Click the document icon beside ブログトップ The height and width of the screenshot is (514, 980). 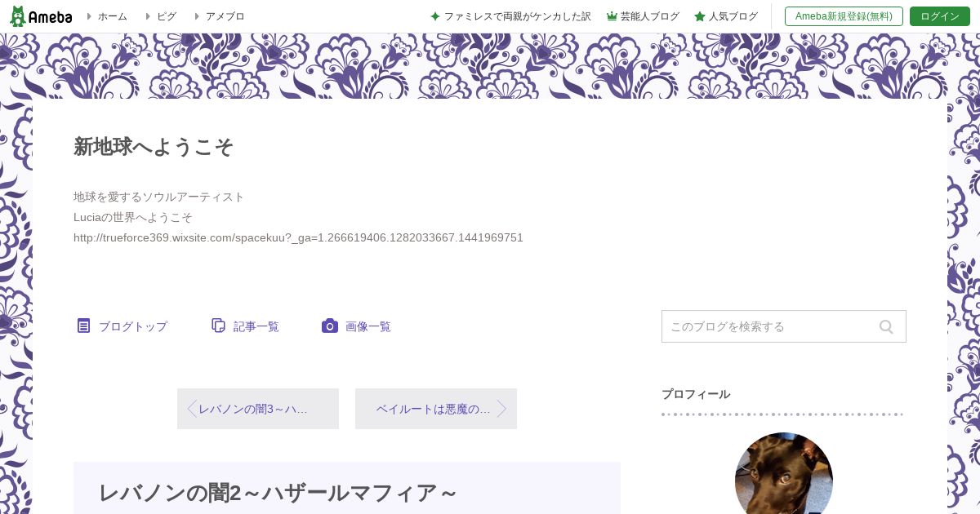tap(83, 326)
